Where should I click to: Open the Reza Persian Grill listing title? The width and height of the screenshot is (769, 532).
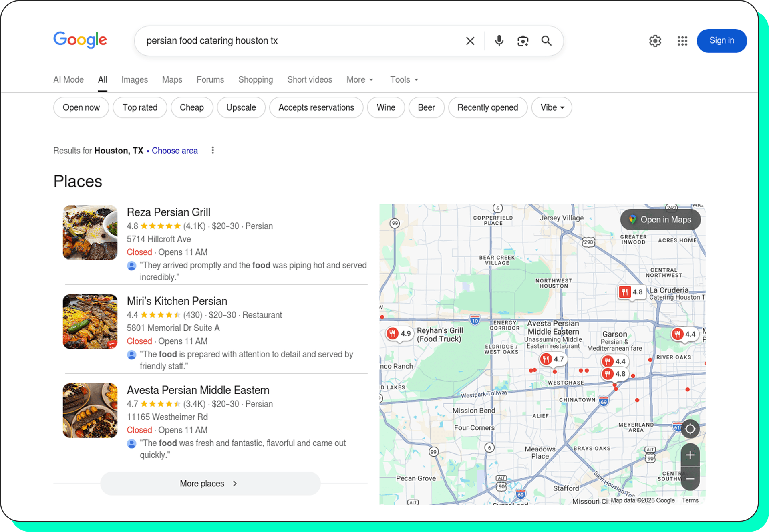tap(169, 212)
